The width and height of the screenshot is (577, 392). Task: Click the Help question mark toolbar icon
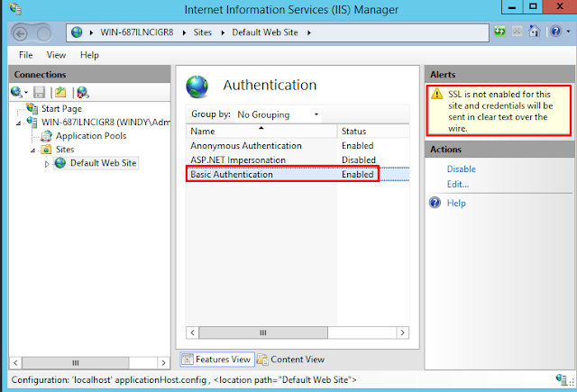(556, 32)
